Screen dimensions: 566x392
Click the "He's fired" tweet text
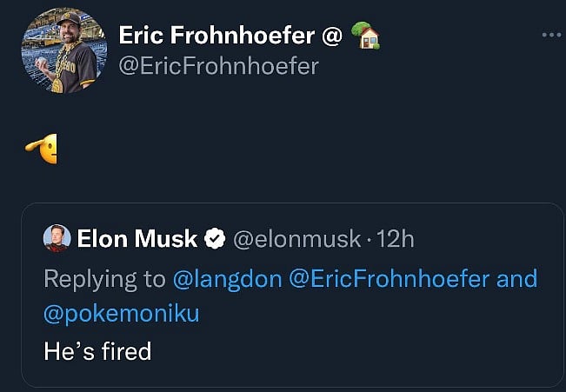coord(97,350)
